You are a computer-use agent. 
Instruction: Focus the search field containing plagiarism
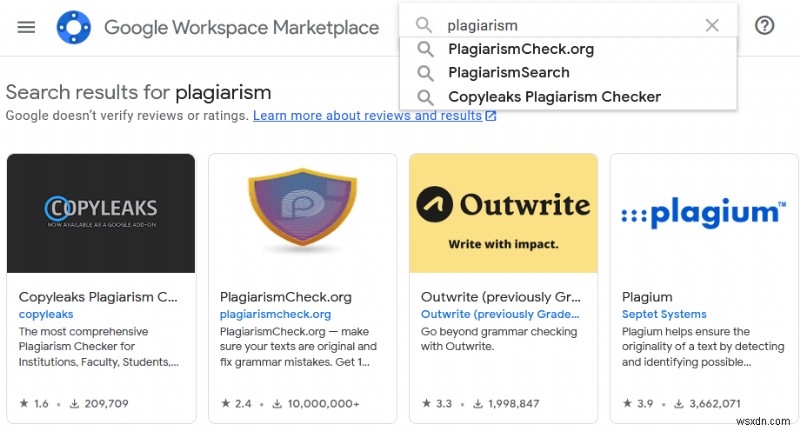(x=568, y=25)
